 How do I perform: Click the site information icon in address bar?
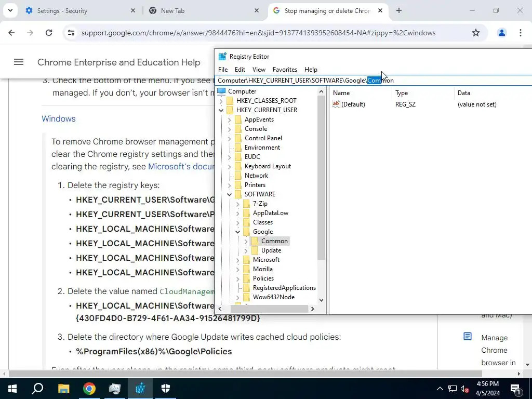[x=71, y=33]
